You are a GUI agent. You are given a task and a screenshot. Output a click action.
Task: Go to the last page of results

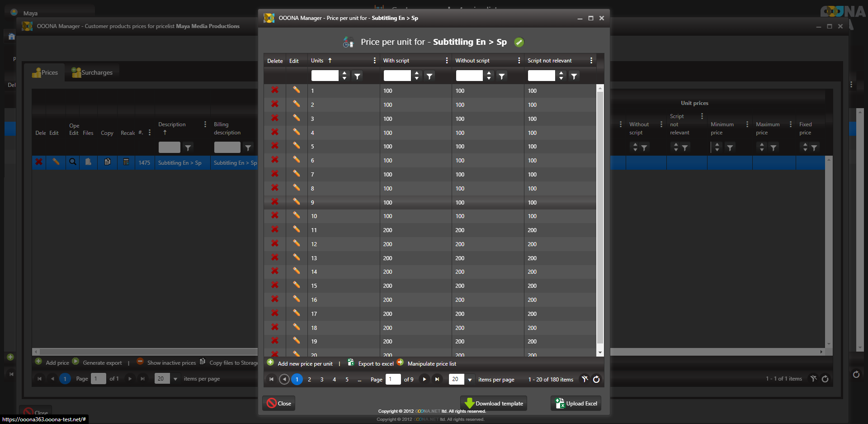(x=437, y=379)
